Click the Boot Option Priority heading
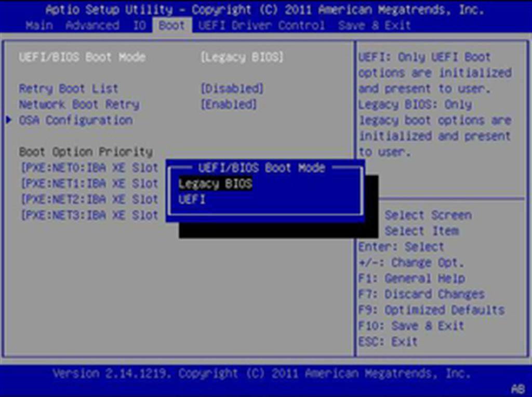Screen dimensions: 532x397 tap(85, 152)
